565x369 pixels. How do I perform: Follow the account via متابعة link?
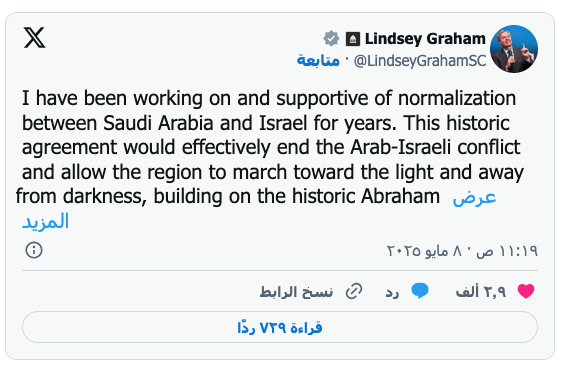318,60
